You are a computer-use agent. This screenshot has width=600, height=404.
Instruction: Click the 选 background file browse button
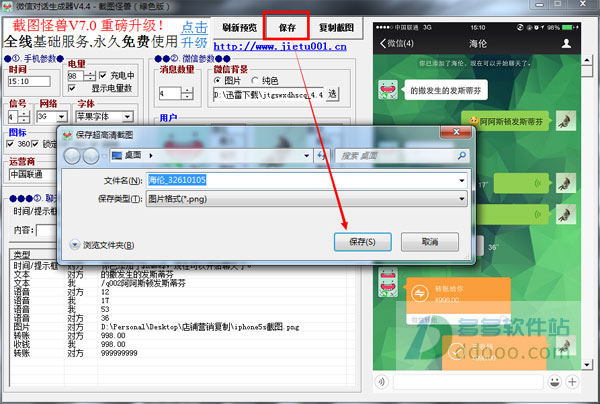pyautogui.click(x=332, y=94)
